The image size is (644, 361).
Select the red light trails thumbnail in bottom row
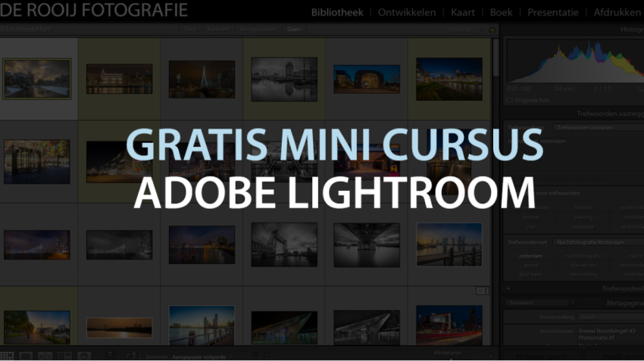[x=449, y=325]
